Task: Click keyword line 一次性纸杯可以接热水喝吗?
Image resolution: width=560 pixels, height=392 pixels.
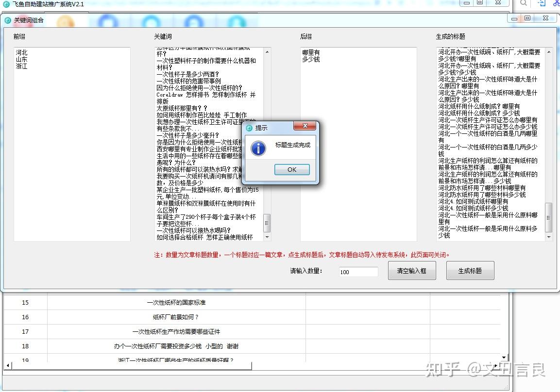Action: pos(193,230)
